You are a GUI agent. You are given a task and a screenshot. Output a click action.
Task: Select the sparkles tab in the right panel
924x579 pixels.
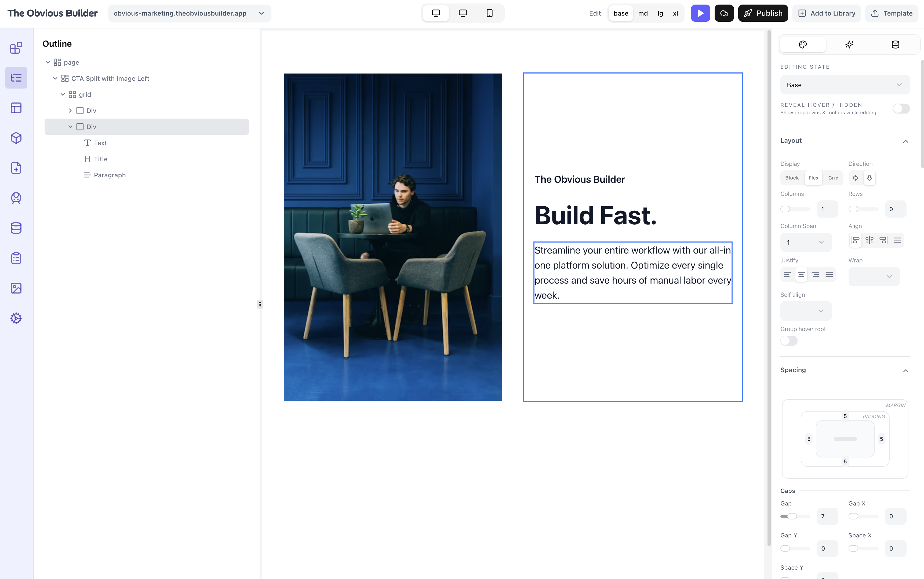(x=849, y=44)
